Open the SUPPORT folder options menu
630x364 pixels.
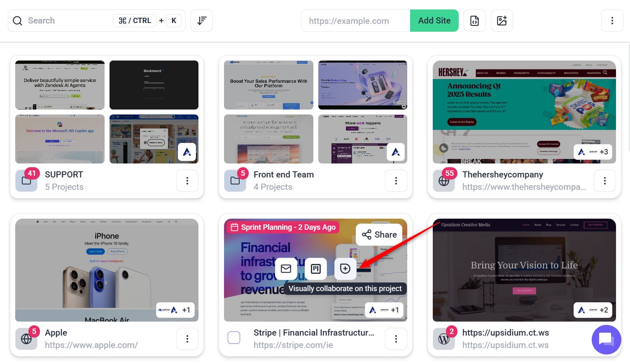[x=187, y=181]
